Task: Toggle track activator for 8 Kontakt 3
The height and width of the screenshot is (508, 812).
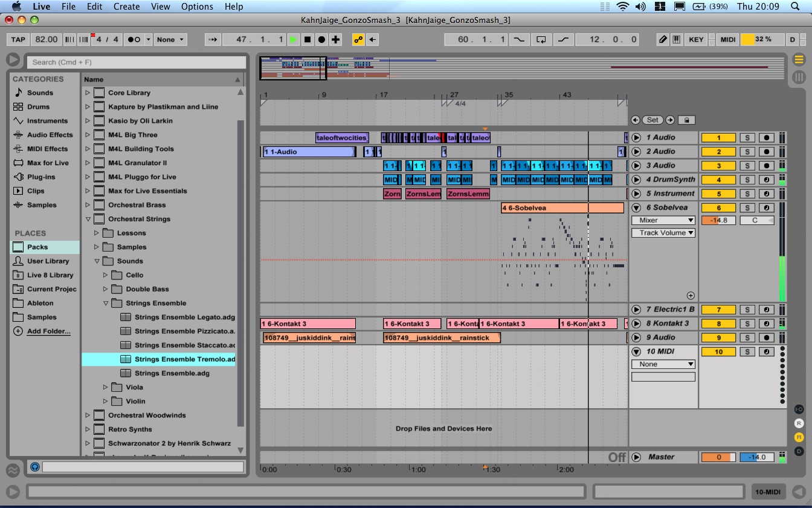Action: coord(718,324)
